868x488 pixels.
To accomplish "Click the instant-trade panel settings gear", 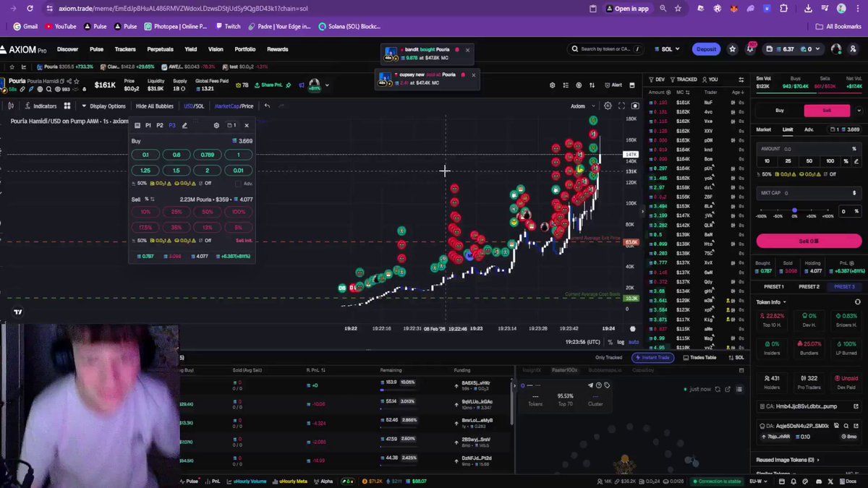I will pos(216,125).
